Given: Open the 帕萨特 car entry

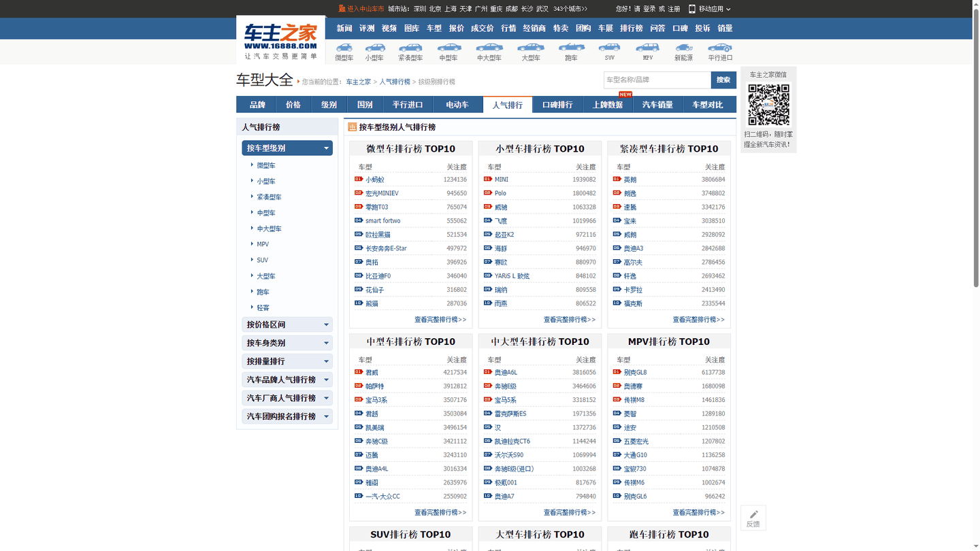Looking at the screenshot, I should [374, 386].
